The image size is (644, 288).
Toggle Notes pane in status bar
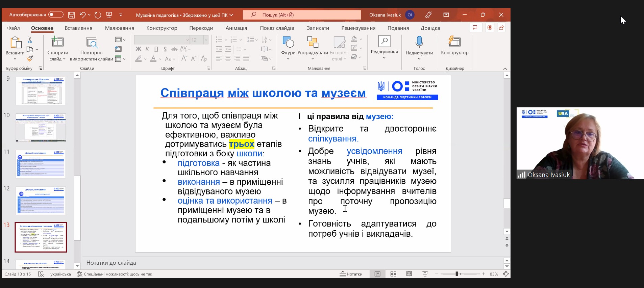click(351, 274)
